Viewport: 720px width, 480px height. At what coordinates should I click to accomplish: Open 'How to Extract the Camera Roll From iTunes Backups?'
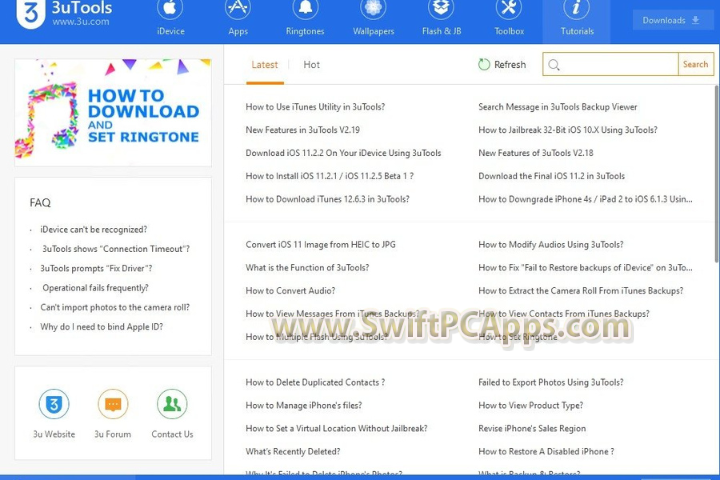click(580, 290)
